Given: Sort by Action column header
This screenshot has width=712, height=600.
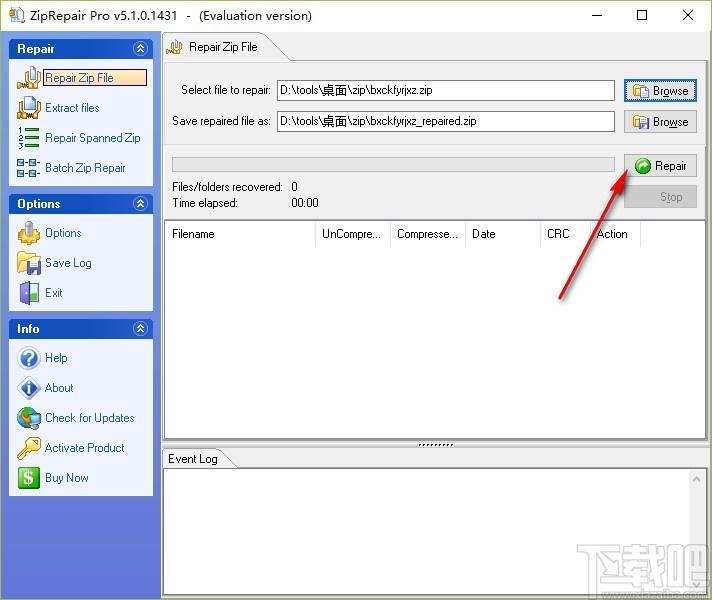Looking at the screenshot, I should pos(615,234).
